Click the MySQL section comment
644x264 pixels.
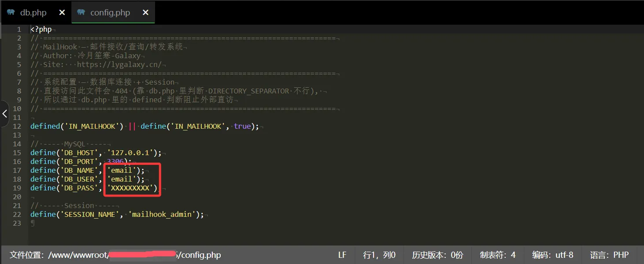69,144
